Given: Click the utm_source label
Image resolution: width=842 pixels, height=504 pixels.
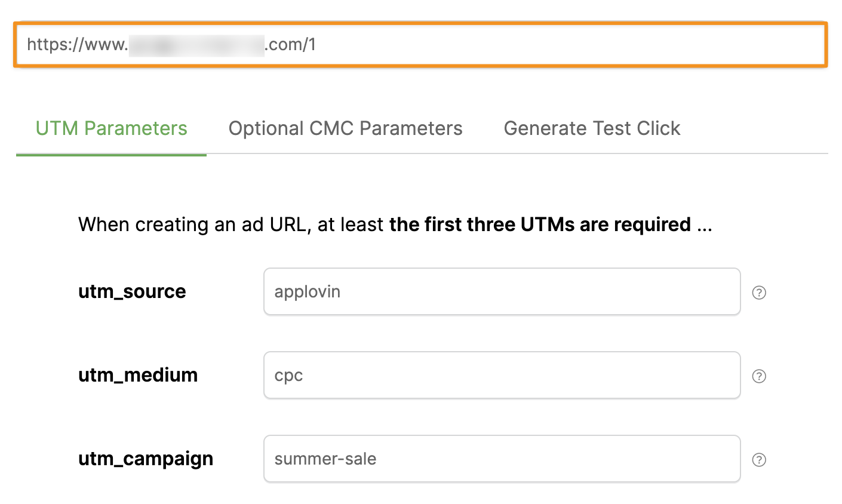Looking at the screenshot, I should pos(132,291).
